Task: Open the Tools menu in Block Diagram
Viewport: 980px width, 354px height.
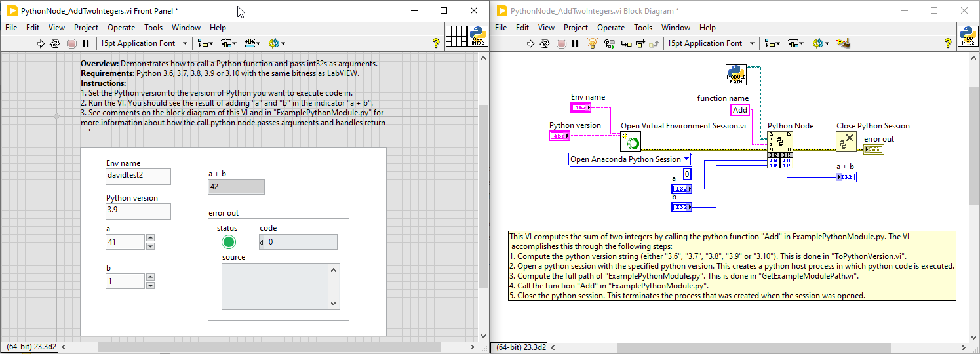Action: [642, 28]
